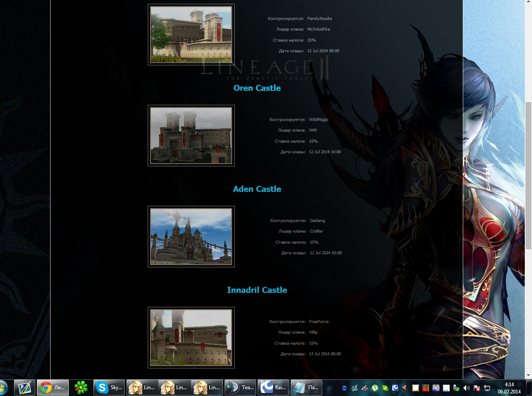This screenshot has height=396, width=532.
Task: Click Aden Castle 15% tax rate
Action: click(x=314, y=242)
